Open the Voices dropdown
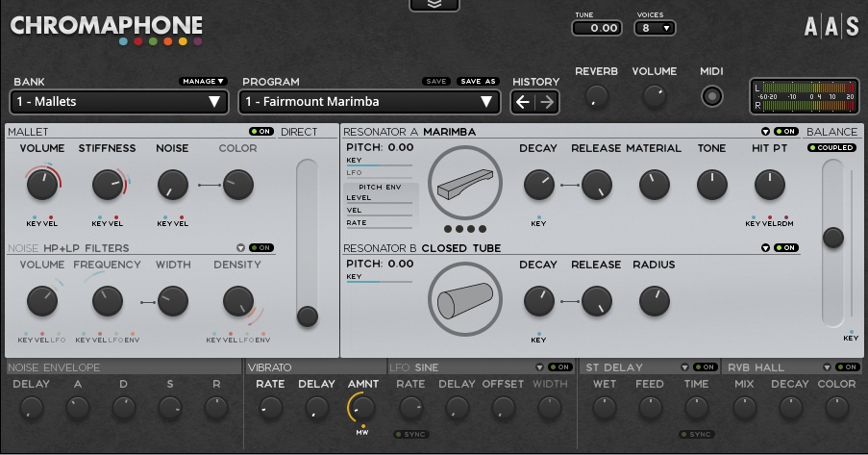Screen dimensions: 868x455 coord(655,28)
